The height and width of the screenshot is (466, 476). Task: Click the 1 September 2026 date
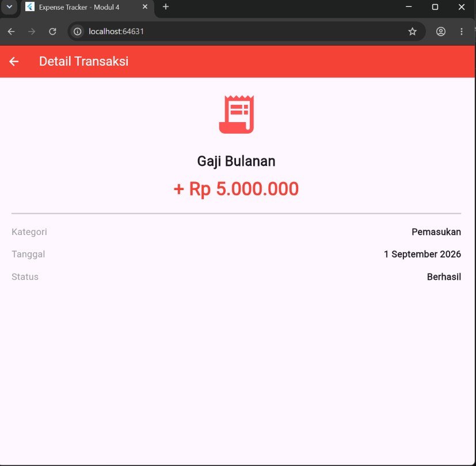(x=422, y=254)
